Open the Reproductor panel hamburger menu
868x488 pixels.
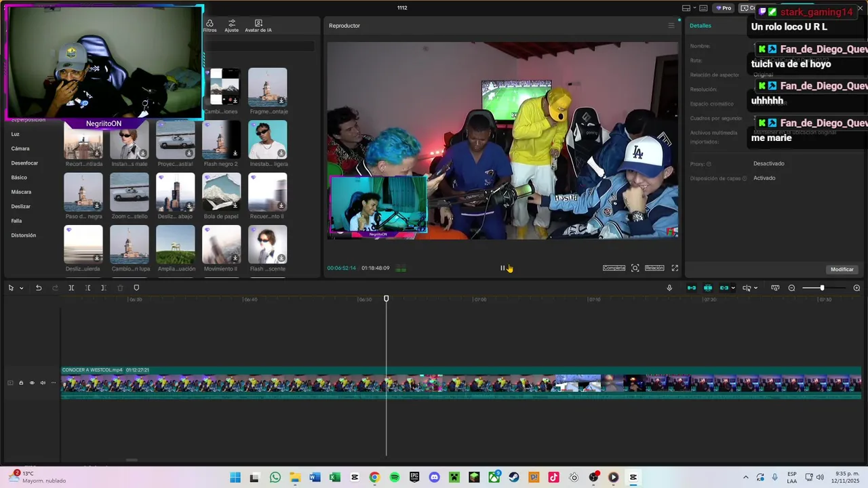[x=671, y=26]
